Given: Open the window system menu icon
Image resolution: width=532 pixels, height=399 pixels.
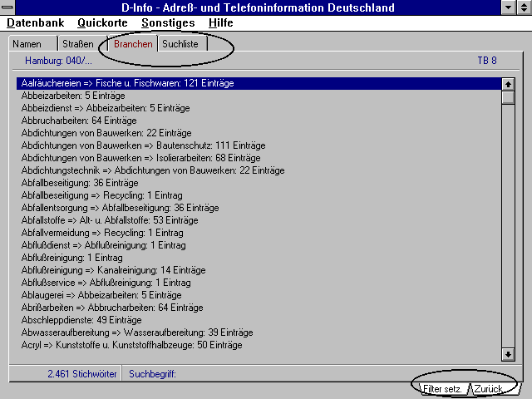Looking at the screenshot, I should click(x=8, y=7).
